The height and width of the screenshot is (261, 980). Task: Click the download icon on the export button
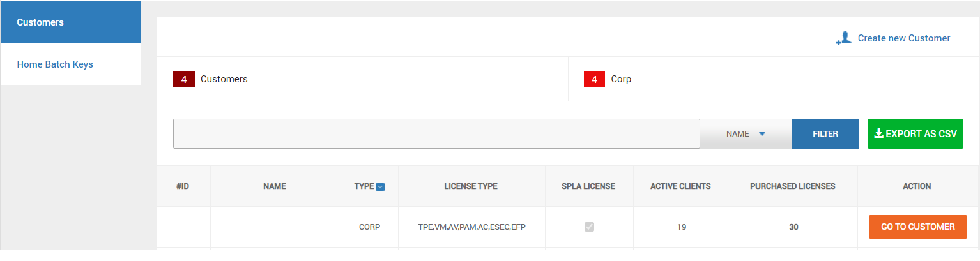[x=878, y=133]
